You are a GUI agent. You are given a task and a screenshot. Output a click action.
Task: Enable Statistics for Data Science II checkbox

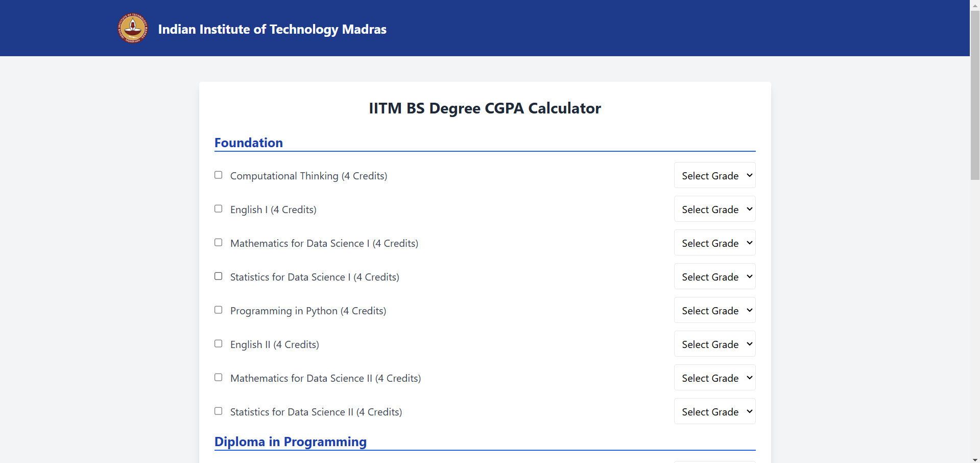coord(219,411)
